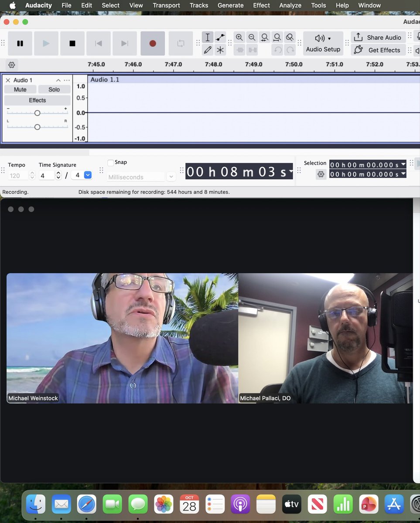Mute the Audio 1 track
The image size is (420, 523).
(20, 89)
